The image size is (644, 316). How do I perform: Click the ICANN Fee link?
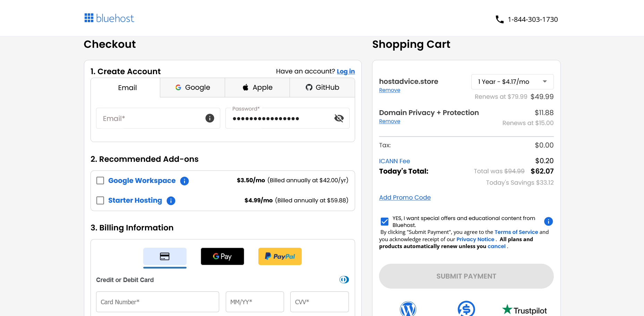point(394,161)
